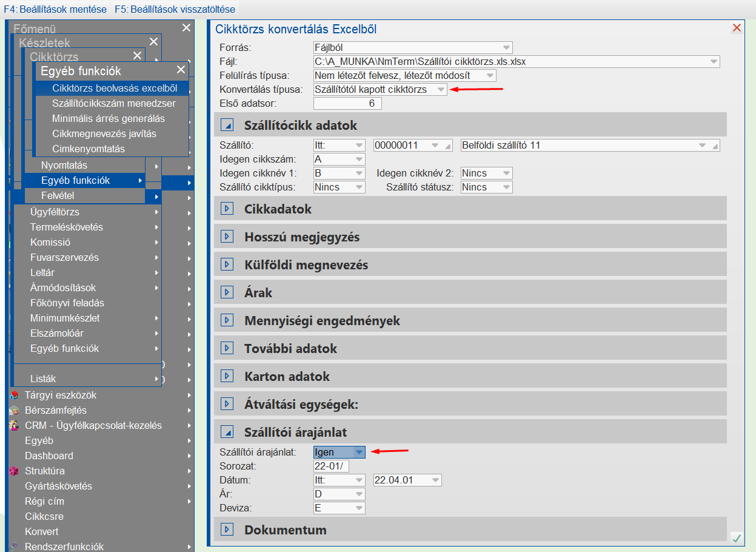756x552 pixels.
Task: Click the CRM Ügyfélkapcsolat-kezelés icon
Action: click(13, 426)
